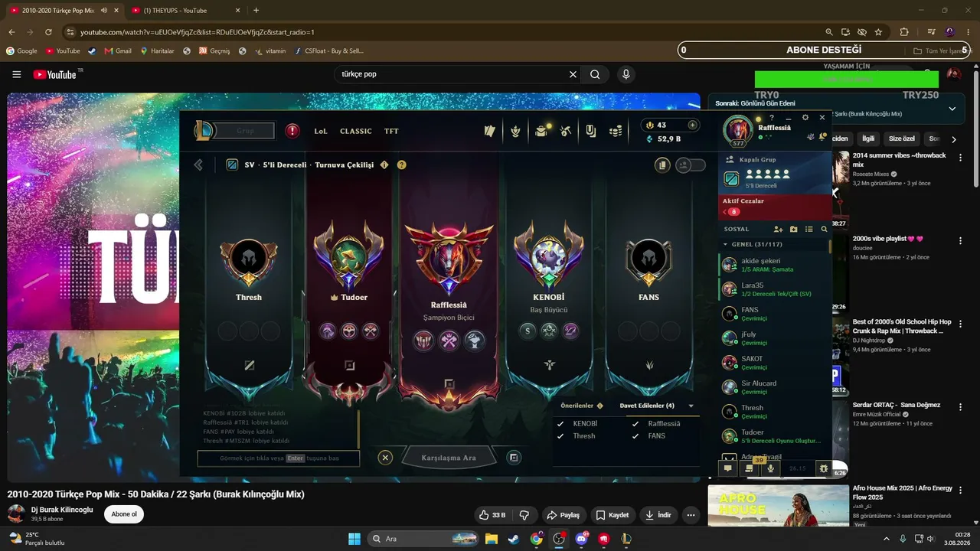The image size is (980, 551).
Task: Click the Abone ol button
Action: (124, 514)
